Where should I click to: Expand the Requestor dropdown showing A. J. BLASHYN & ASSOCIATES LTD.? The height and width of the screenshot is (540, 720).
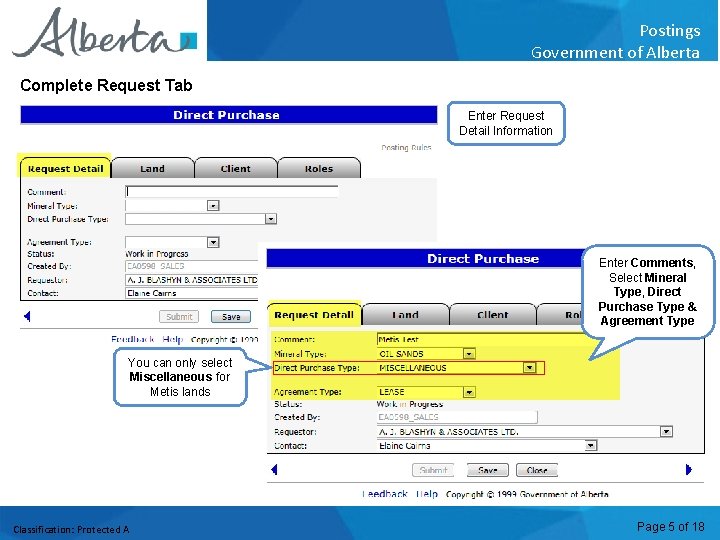click(x=666, y=431)
